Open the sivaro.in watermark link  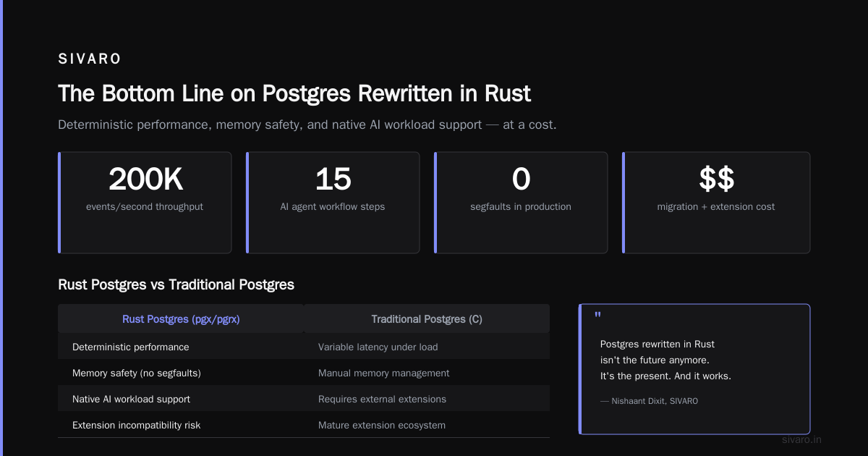point(801,439)
